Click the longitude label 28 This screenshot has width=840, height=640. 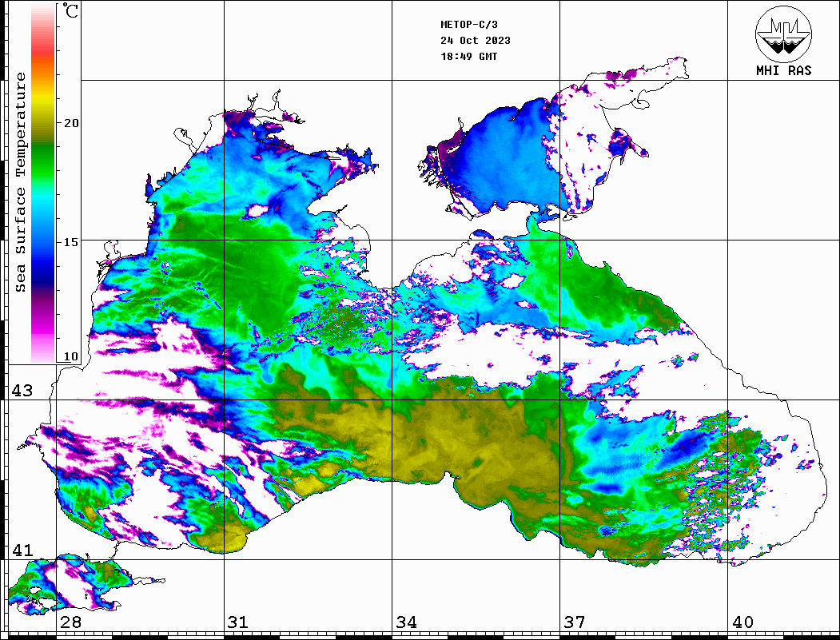click(70, 622)
